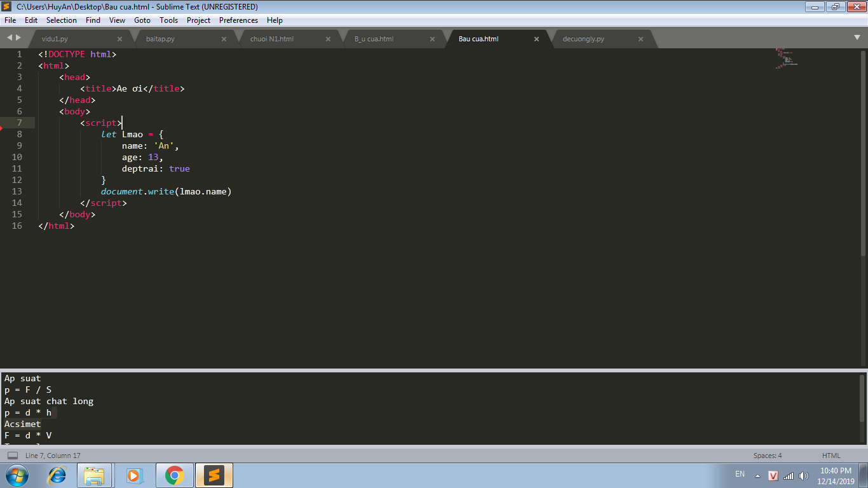Open Internet Explorer from the taskbar

[57, 475]
